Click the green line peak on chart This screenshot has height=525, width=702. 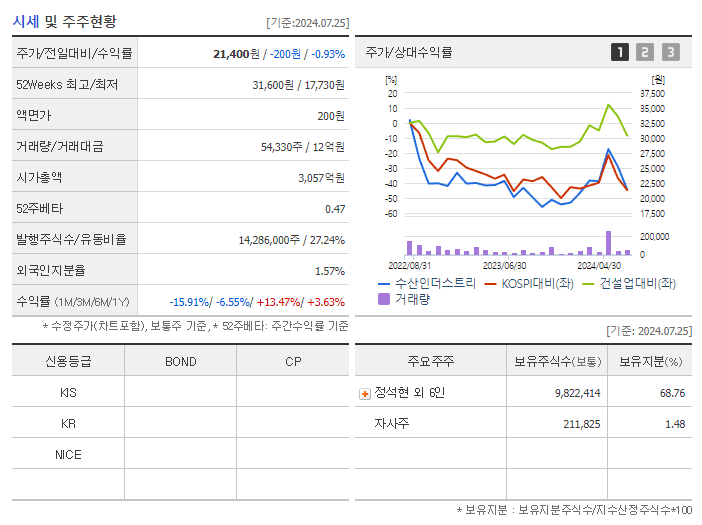click(608, 105)
